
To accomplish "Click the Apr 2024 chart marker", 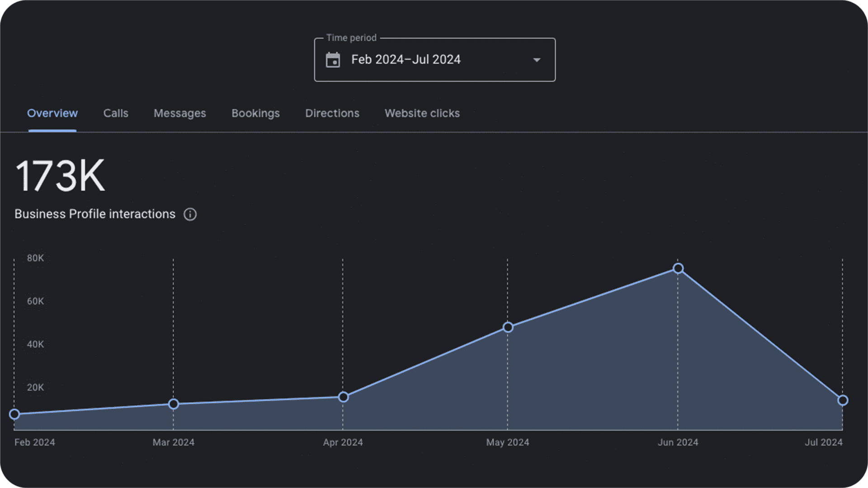I will (343, 397).
